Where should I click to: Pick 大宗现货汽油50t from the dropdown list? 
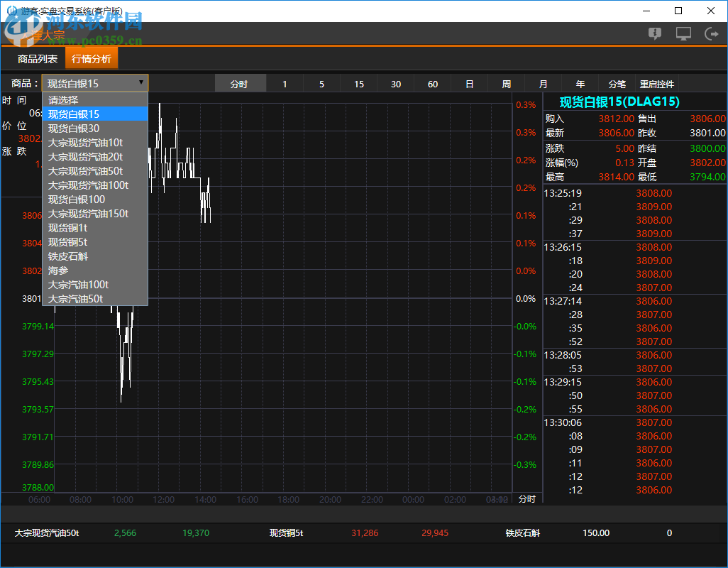point(94,171)
